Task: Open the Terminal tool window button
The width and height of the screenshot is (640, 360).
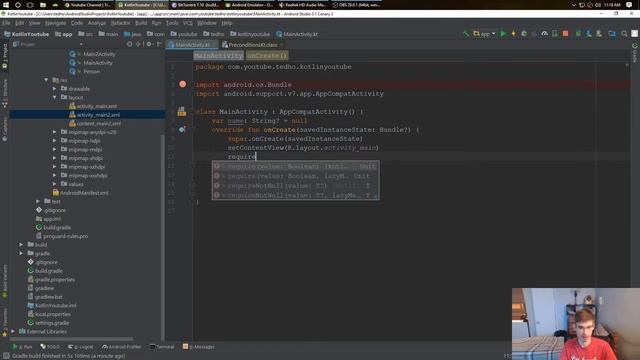Action: point(162,347)
